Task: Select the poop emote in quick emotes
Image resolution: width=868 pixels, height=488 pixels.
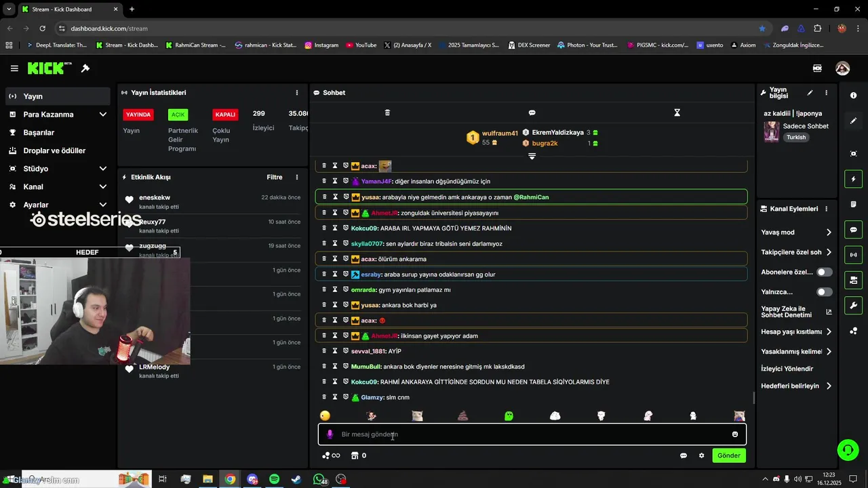Action: (x=463, y=415)
